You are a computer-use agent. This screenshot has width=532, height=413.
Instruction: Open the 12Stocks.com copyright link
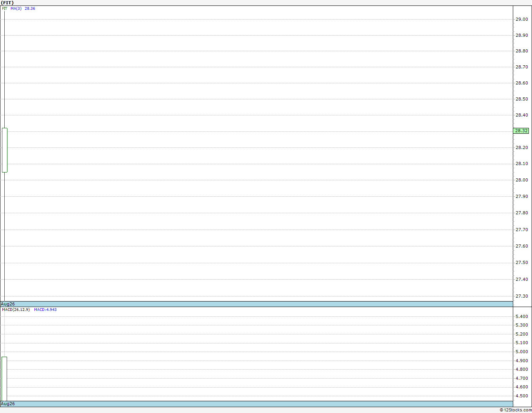click(516, 410)
